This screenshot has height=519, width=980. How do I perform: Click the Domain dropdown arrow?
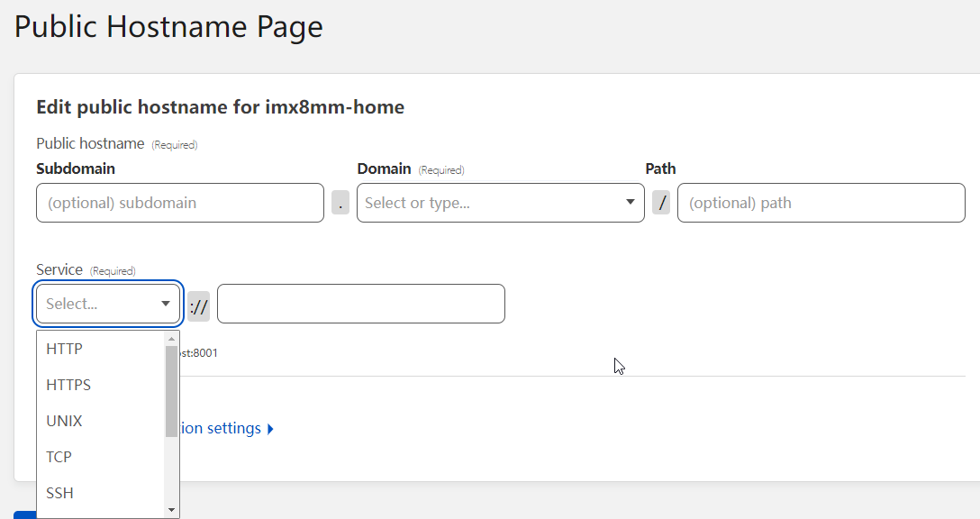(x=631, y=203)
